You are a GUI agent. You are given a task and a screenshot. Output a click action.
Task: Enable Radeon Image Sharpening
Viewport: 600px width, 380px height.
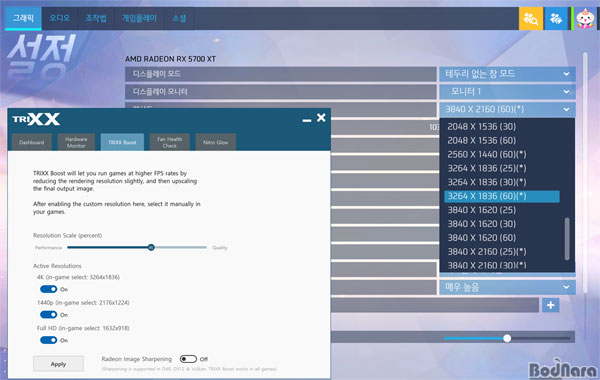pos(188,359)
